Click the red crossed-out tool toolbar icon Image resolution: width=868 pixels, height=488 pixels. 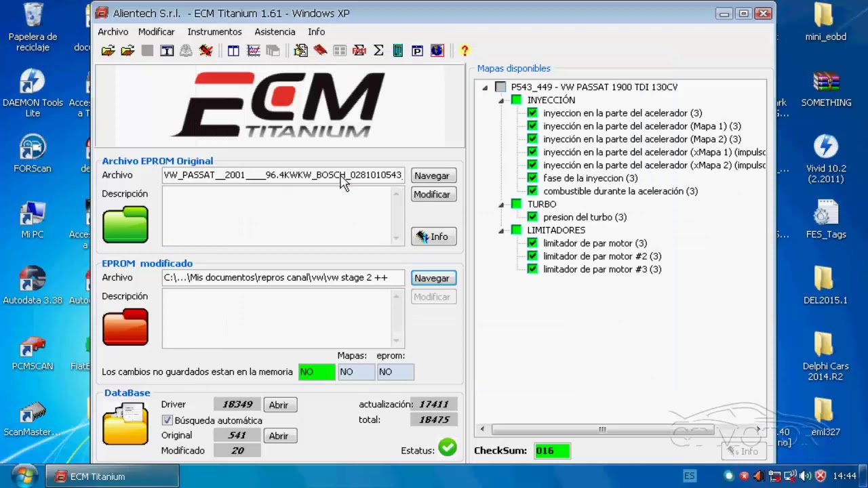coord(206,51)
